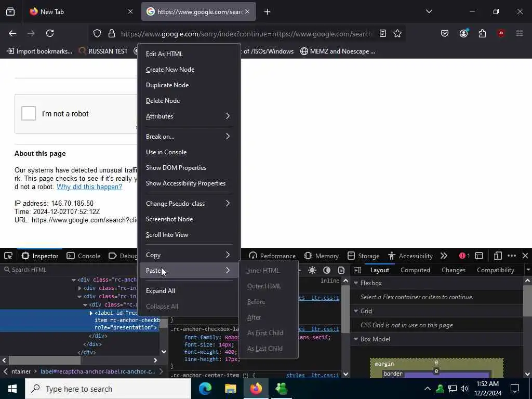Viewport: 532px width, 399px height.
Task: Toggle the three-pane inspector icon
Action: tap(357, 270)
